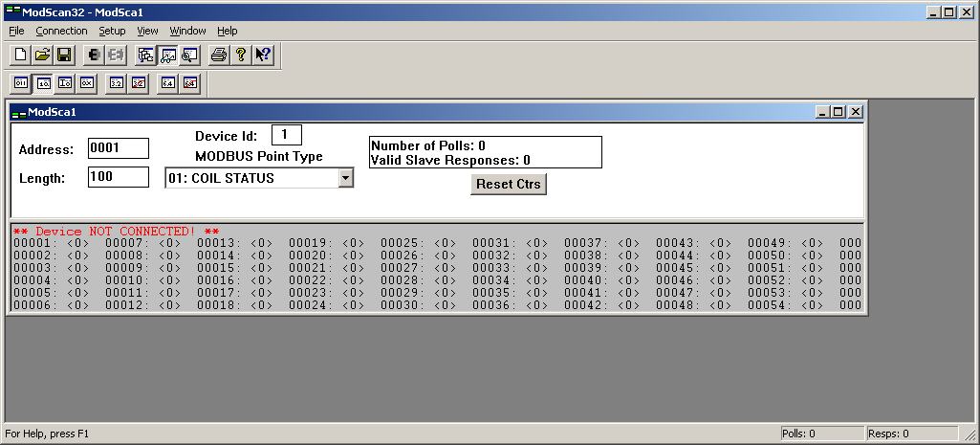Open a file with the folder icon
This screenshot has height=445, width=980.
[x=42, y=56]
